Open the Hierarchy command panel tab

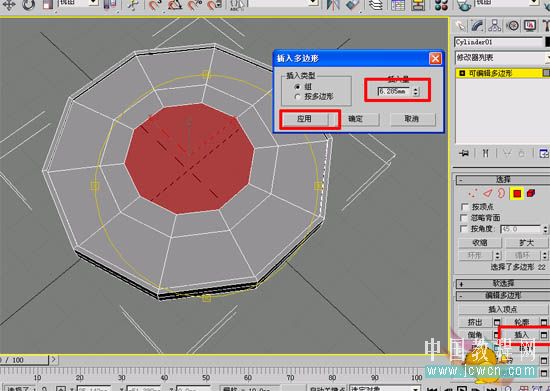tap(495, 25)
